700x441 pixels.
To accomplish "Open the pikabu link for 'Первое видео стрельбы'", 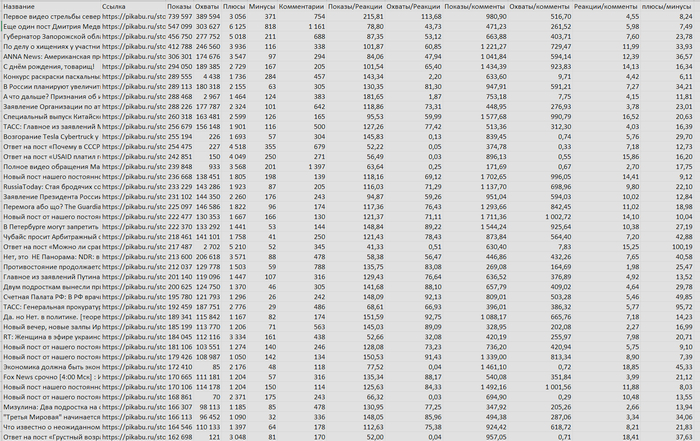I will click(132, 18).
